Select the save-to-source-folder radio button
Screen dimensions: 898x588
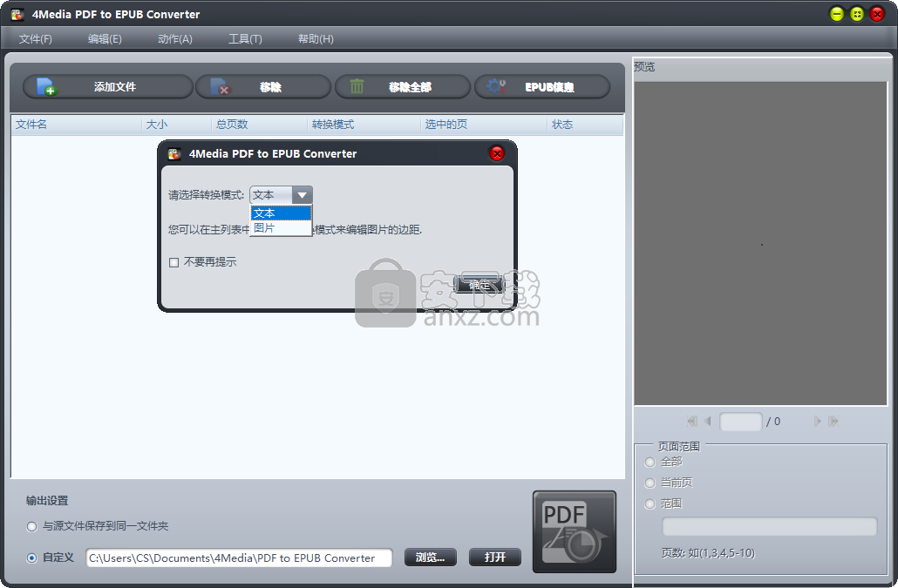tap(32, 527)
